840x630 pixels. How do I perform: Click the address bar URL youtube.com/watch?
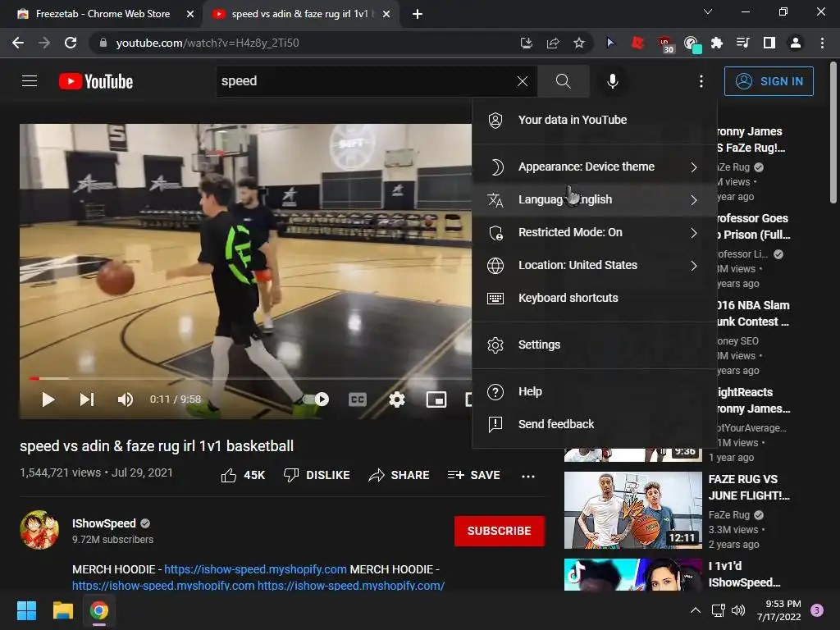click(208, 43)
